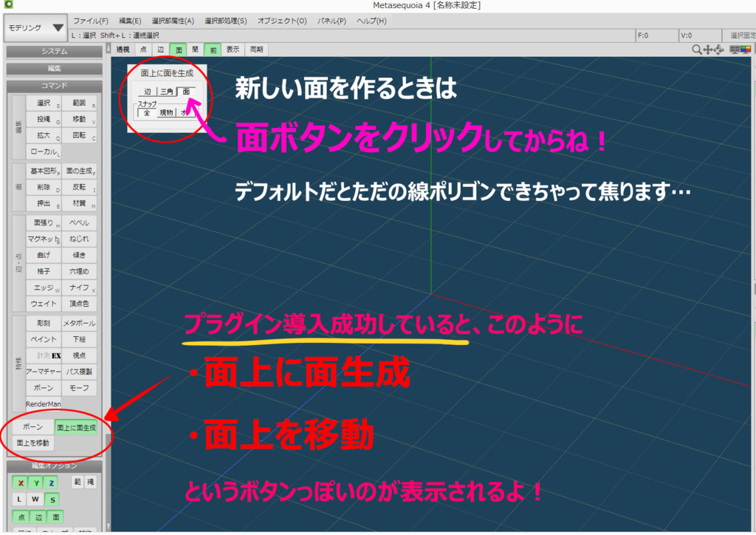Expand the 編集 panel header
Image resolution: width=756 pixels, height=535 pixels.
54,69
